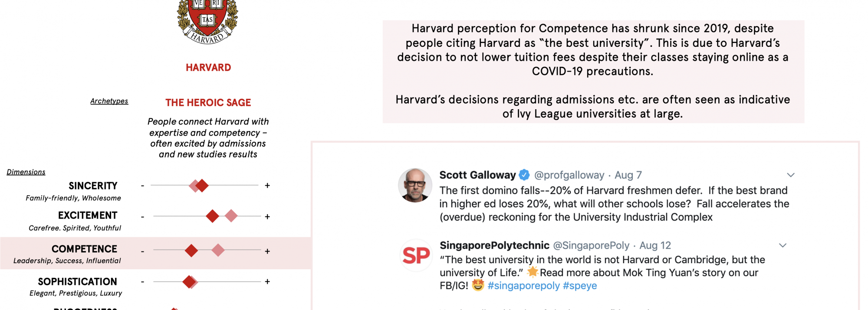Viewport: 868px width, 310px height.
Task: Open the @profgalloway handle
Action: (569, 175)
